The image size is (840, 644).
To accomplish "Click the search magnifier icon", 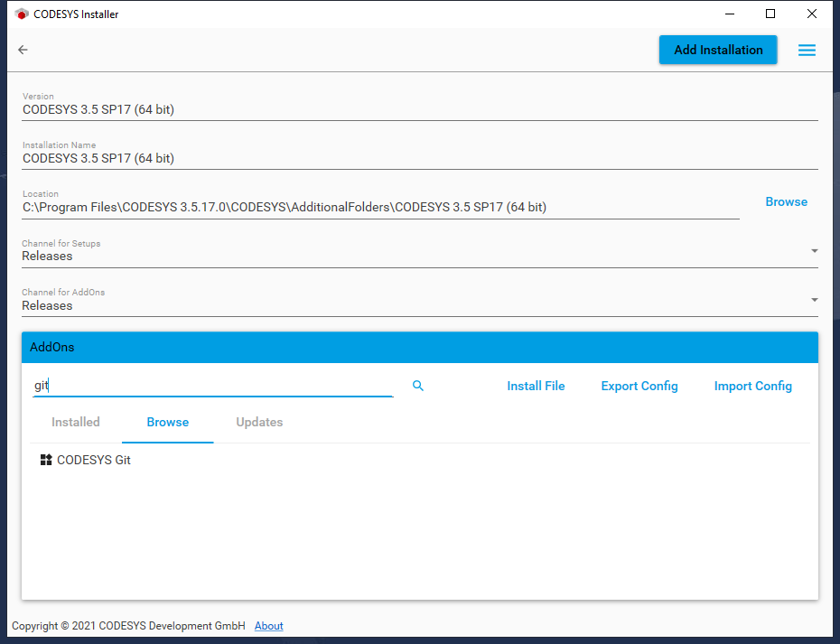I will [418, 385].
